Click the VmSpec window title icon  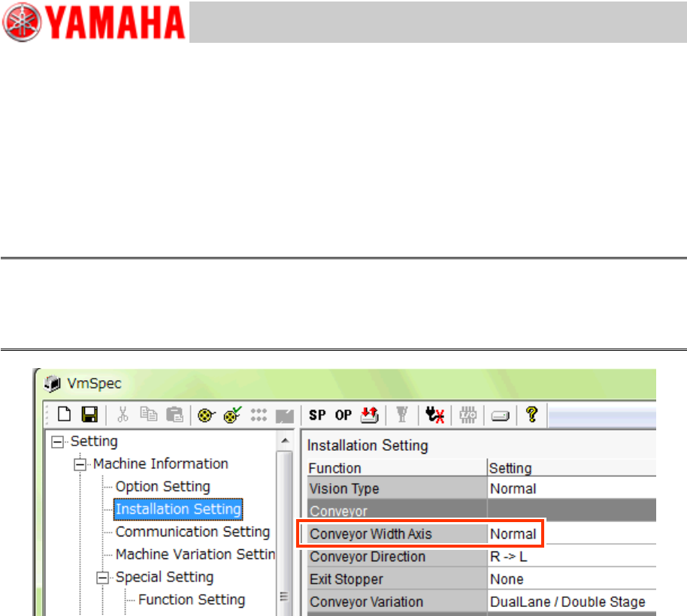coord(53,384)
